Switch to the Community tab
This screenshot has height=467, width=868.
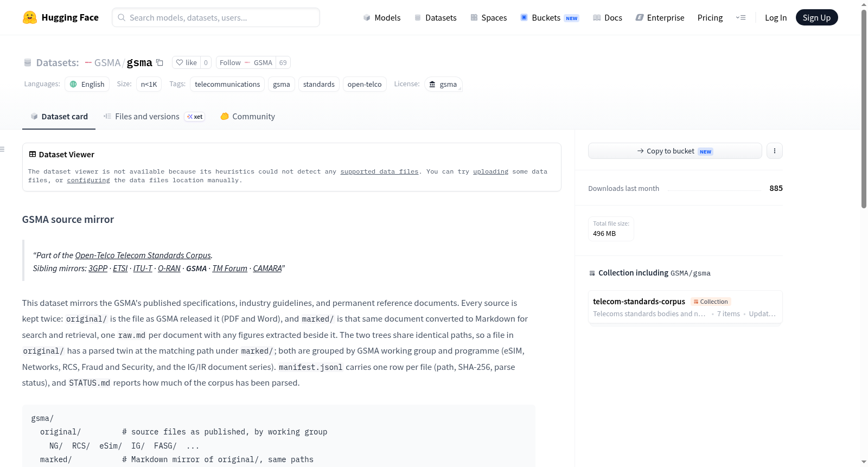[247, 117]
